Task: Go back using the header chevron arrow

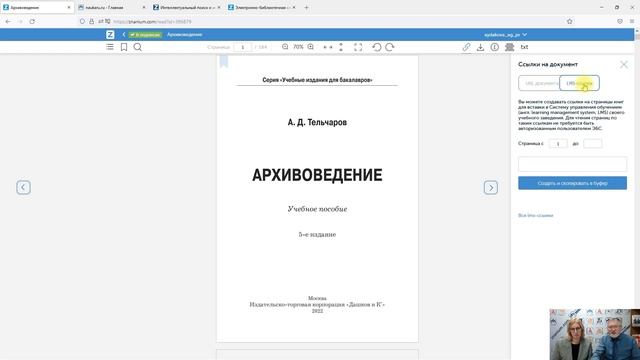Action: [x=124, y=35]
